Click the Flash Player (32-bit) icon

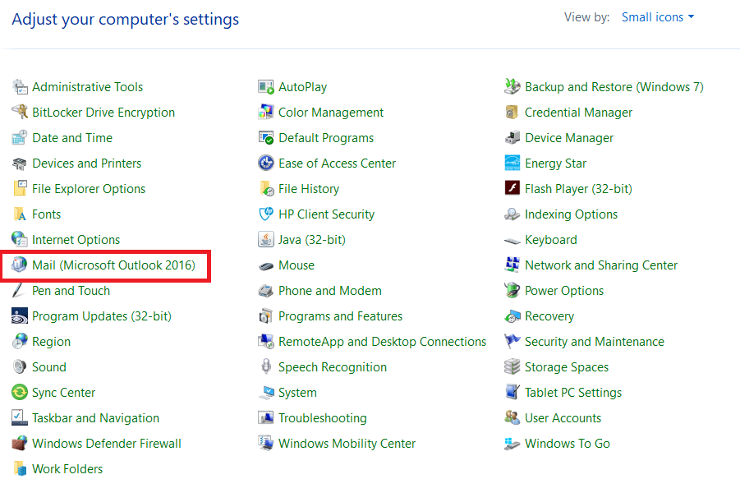pyautogui.click(x=512, y=189)
